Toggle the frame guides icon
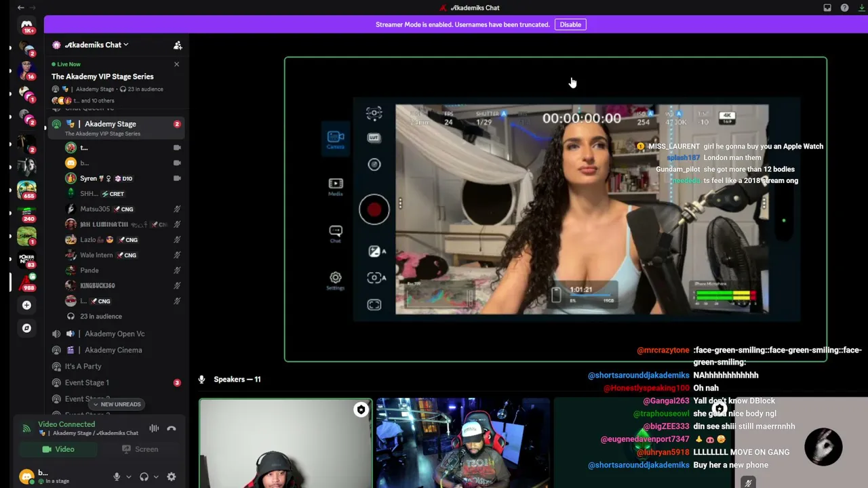The width and height of the screenshot is (868, 488). click(x=374, y=305)
